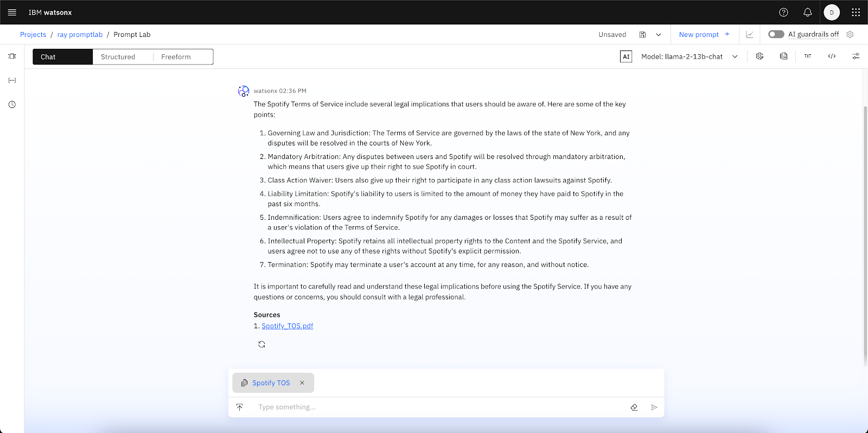868x433 pixels.
Task: Click the AI guardrails off label
Action: [813, 34]
